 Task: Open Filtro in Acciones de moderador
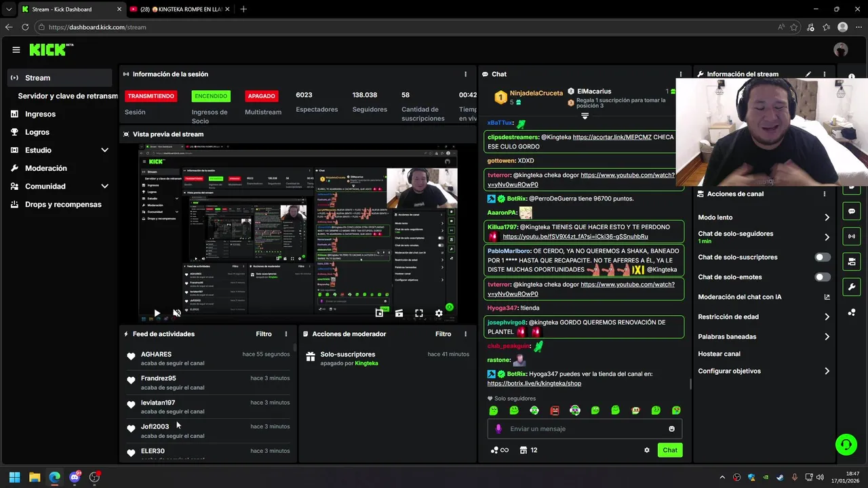[443, 334]
